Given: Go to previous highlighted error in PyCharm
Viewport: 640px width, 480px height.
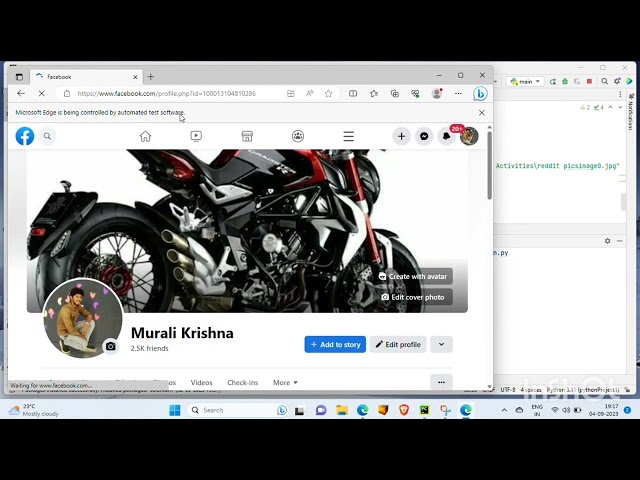Looking at the screenshot, I should [x=611, y=107].
